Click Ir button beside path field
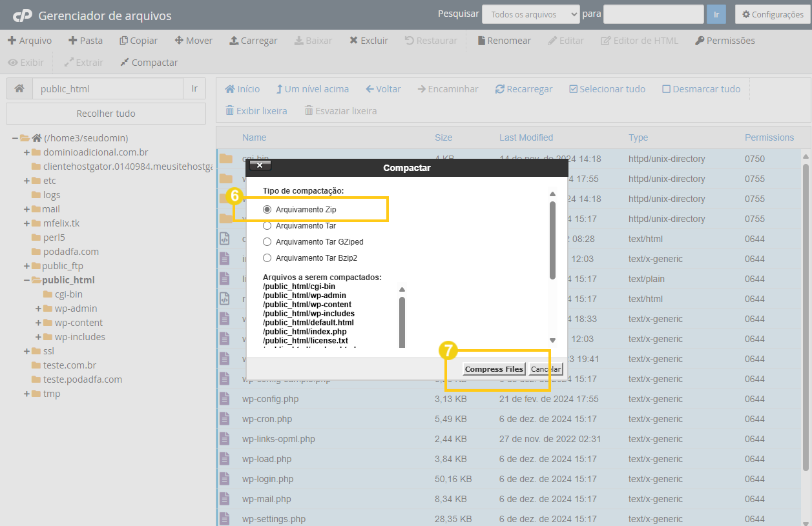This screenshot has width=812, height=526. 194,89
